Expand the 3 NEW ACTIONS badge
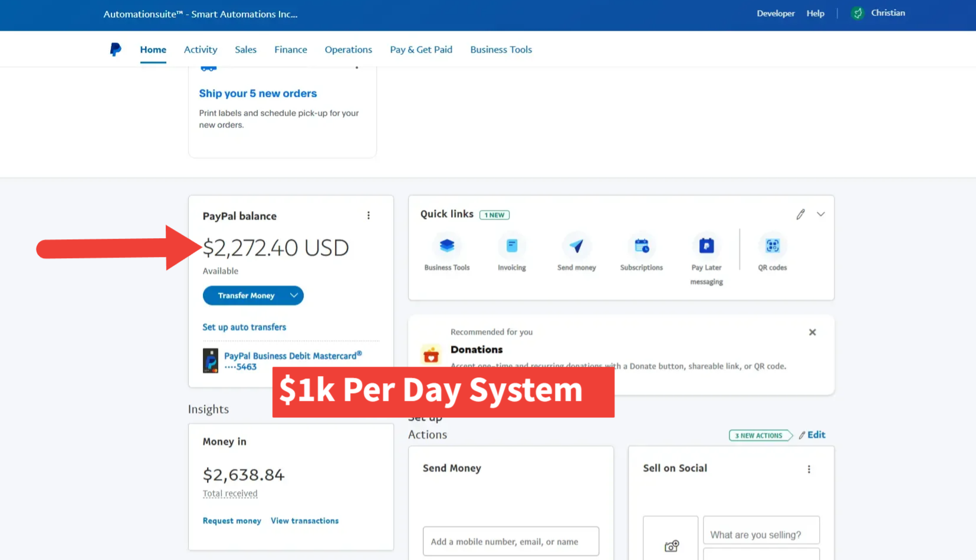Screen dimensions: 976x560 pyautogui.click(x=760, y=435)
